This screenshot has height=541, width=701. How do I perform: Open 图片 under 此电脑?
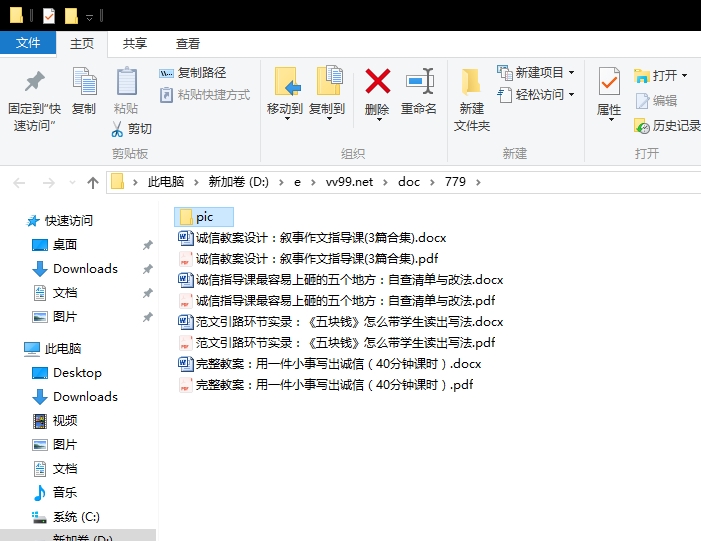tap(55, 445)
